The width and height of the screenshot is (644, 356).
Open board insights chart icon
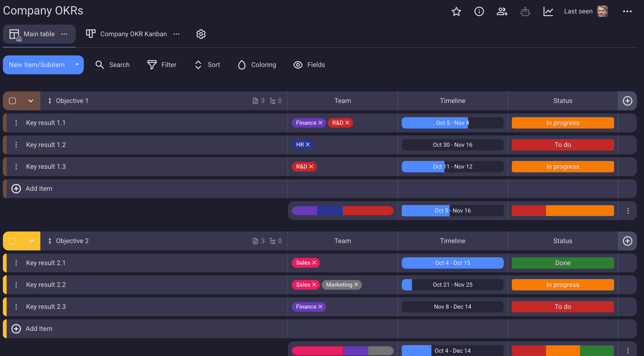click(548, 11)
